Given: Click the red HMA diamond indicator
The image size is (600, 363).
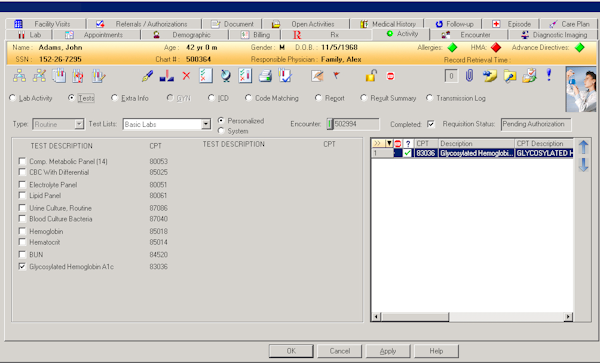Looking at the screenshot, I should coord(496,48).
